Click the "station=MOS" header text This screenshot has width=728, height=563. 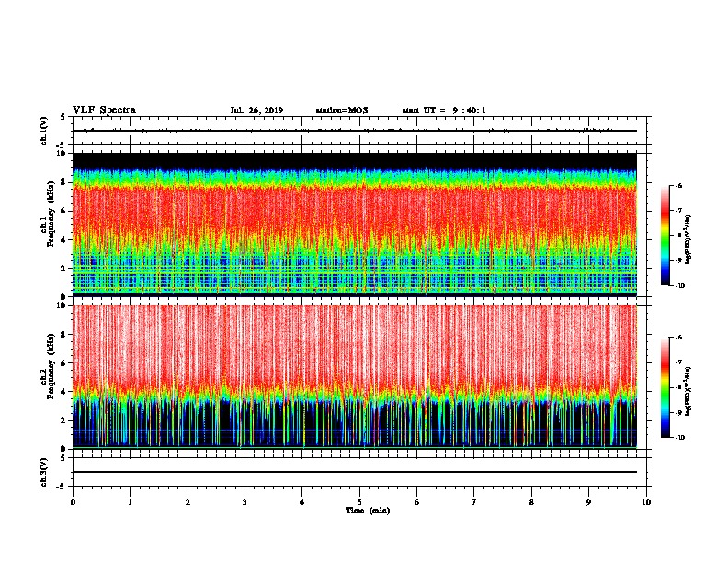click(x=342, y=110)
